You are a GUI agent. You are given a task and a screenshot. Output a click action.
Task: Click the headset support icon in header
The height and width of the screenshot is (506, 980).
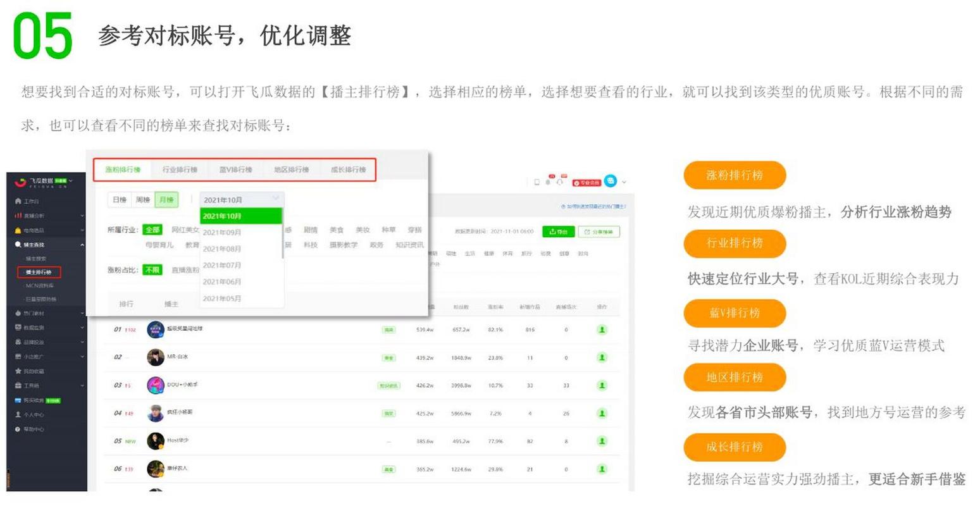point(559,182)
